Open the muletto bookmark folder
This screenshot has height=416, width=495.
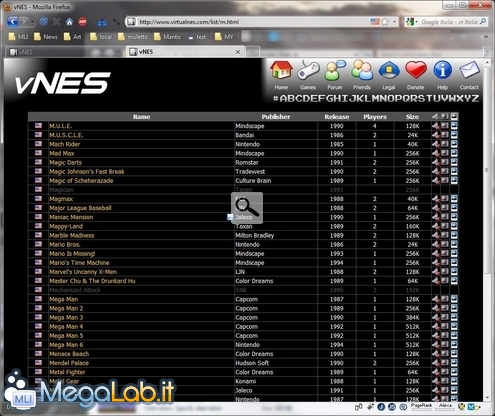(x=133, y=37)
